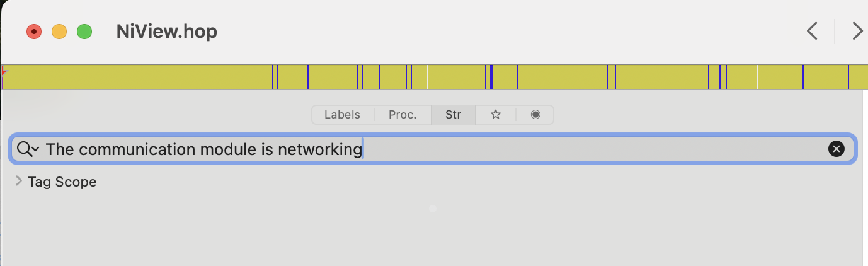Switch to the Labels tab

pyautogui.click(x=342, y=115)
